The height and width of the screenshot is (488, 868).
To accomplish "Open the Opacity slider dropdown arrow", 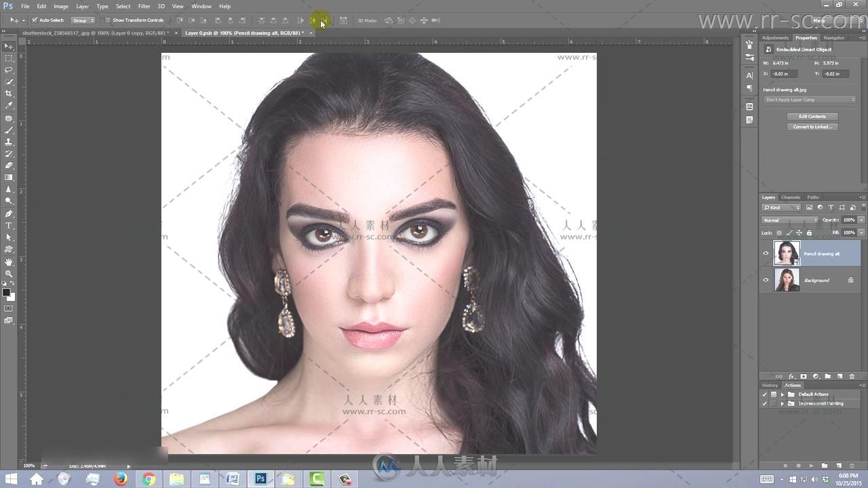I will coord(861,220).
